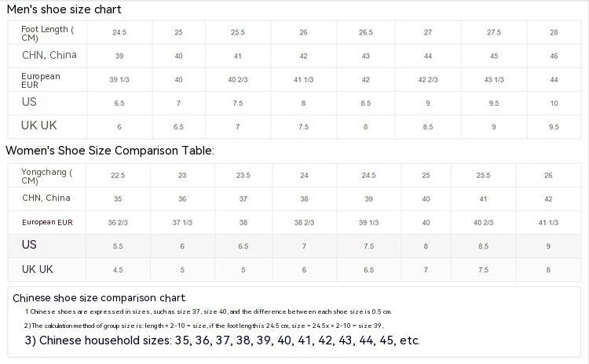The image size is (589, 364).
Task: Click "Women's Shoe Size Comparison Table" heading
Action: point(110,151)
